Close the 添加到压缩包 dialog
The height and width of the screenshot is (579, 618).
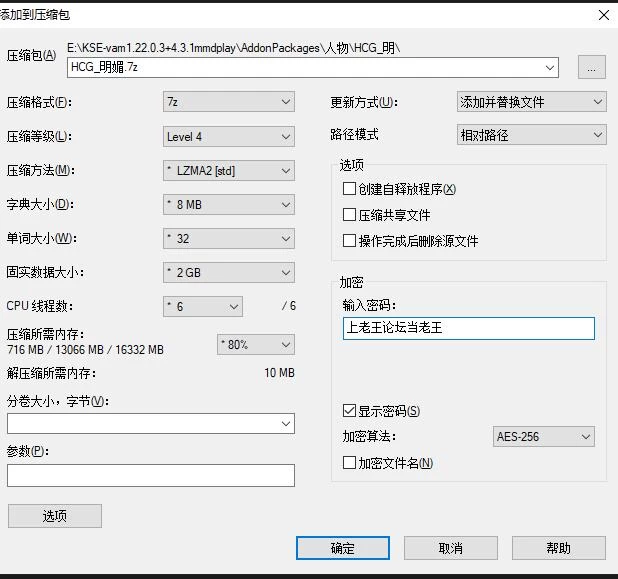tap(603, 15)
